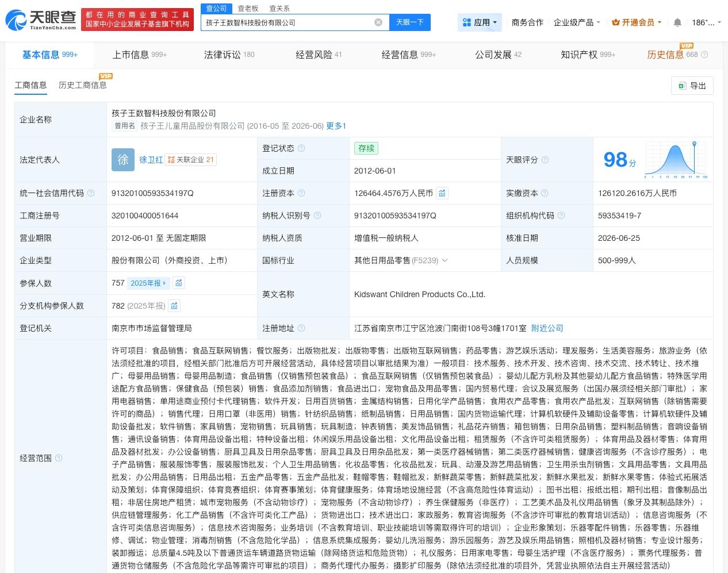The height and width of the screenshot is (573, 728).
Task: Click credit code 91320100593534197Q in 统一社会信用代码 row
Action: pyautogui.click(x=152, y=193)
